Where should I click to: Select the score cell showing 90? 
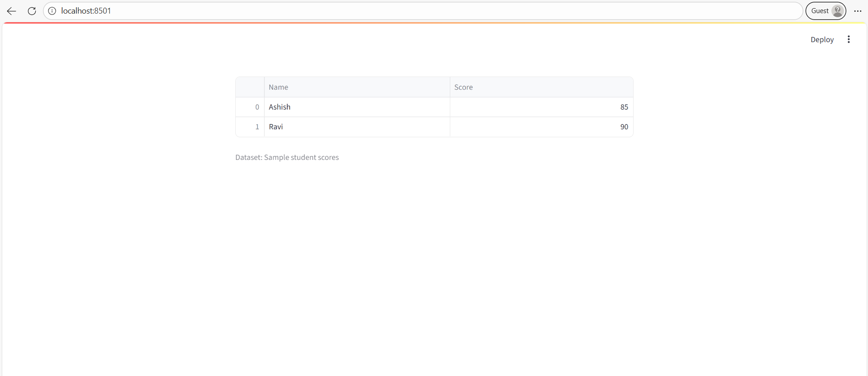(x=541, y=127)
